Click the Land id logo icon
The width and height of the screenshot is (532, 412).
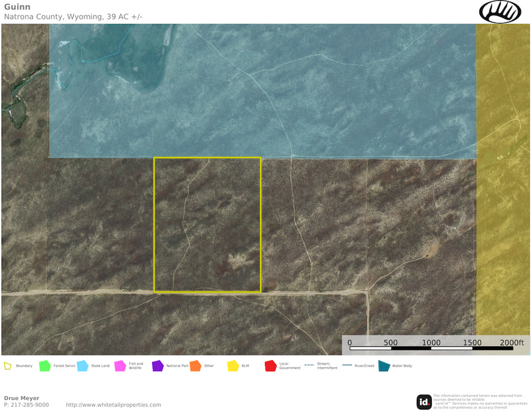click(x=424, y=401)
